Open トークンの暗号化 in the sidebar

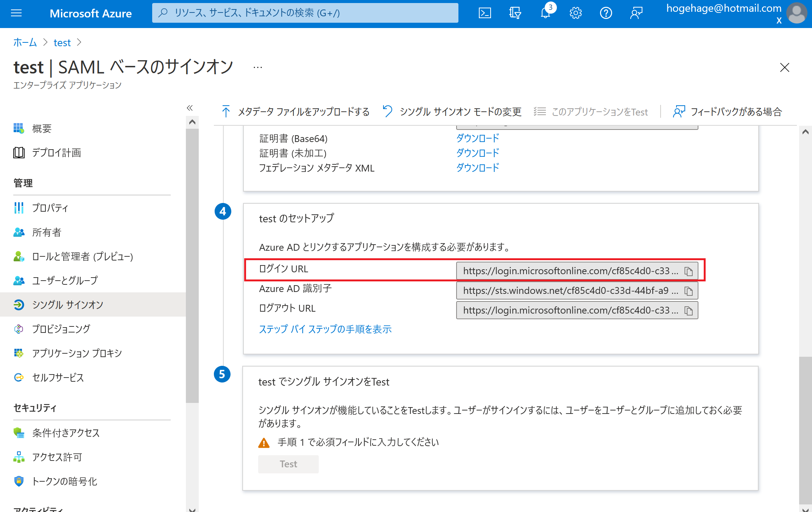93,481
